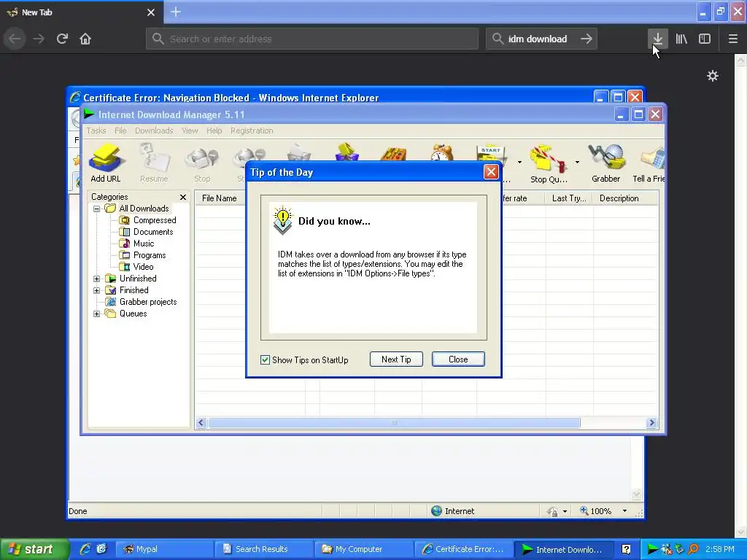Open the Registration menu in IDM
Screen dimensions: 747x560
(252, 131)
